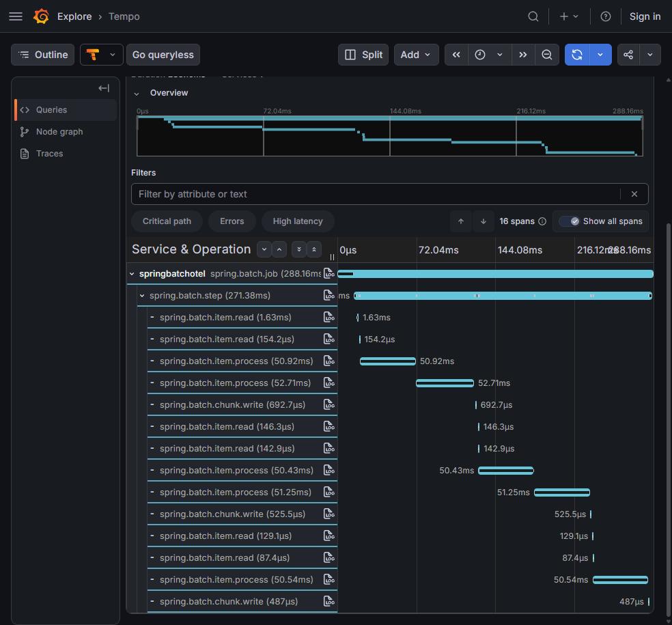Image resolution: width=672 pixels, height=625 pixels.
Task: Open the refresh interval dropdown
Action: [x=600, y=55]
